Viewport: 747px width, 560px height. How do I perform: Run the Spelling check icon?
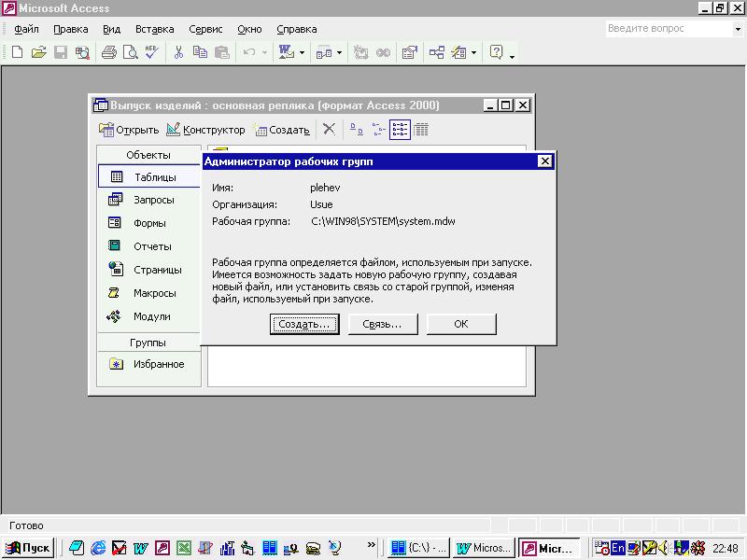(x=152, y=52)
